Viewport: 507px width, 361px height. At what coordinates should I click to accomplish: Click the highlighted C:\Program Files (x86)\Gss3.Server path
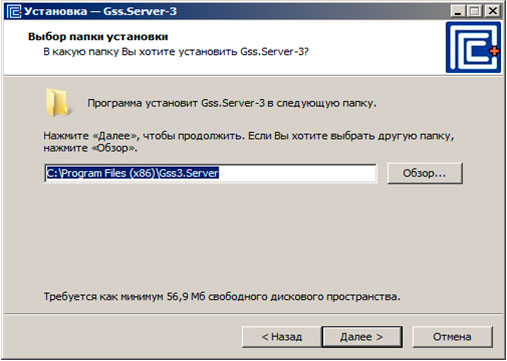click(x=133, y=173)
